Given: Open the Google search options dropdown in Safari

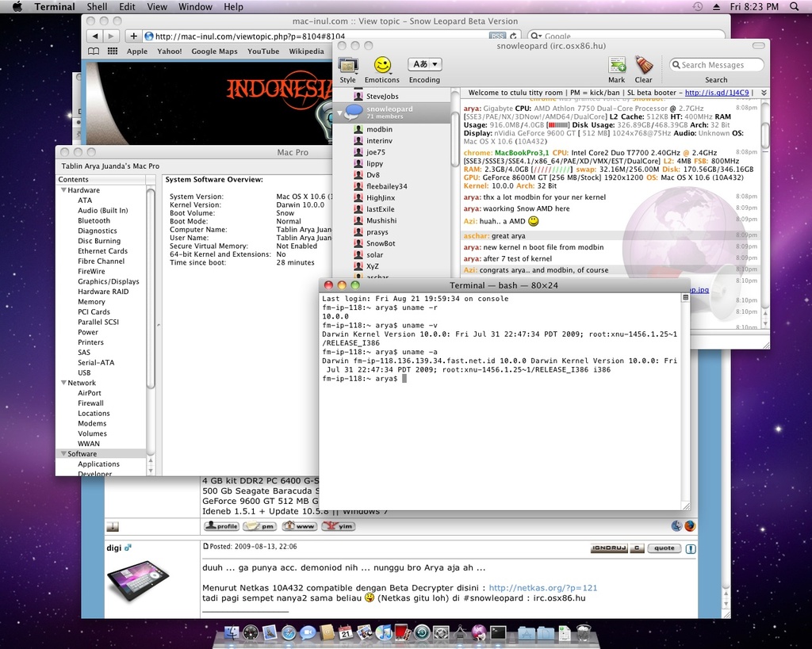Looking at the screenshot, I should coord(536,36).
